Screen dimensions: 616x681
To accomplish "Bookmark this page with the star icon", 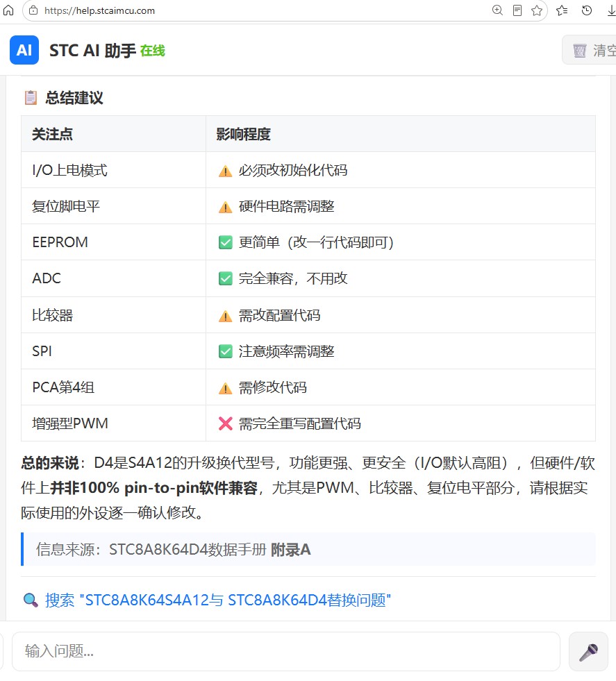I will [x=537, y=10].
